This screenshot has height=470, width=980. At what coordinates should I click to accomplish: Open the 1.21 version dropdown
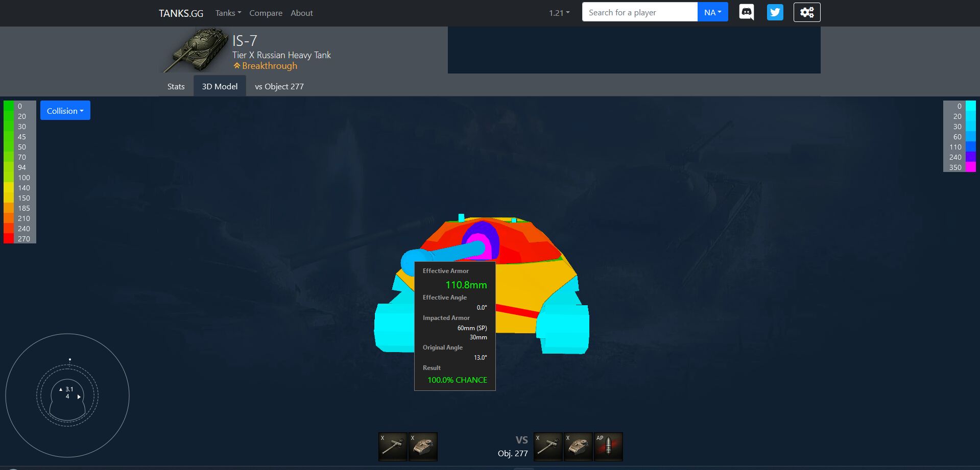pyautogui.click(x=559, y=13)
